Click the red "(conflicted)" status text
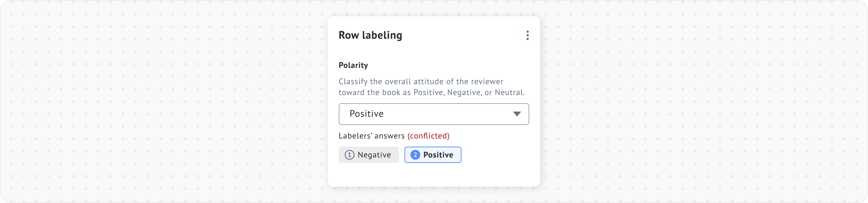The image size is (868, 203). [x=428, y=136]
